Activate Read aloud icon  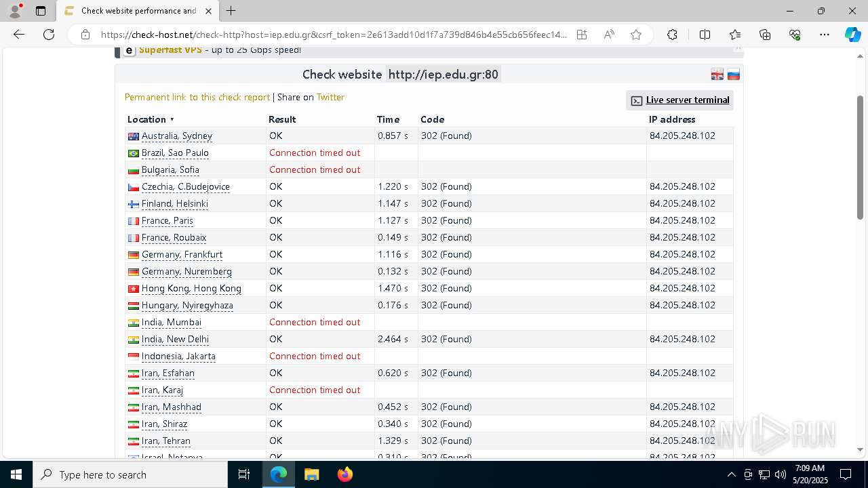point(609,35)
